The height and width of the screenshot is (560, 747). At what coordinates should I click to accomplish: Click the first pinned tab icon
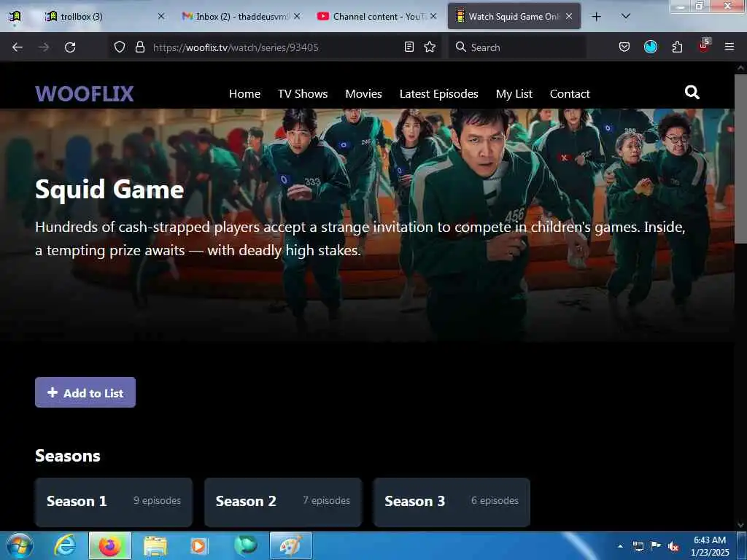click(x=15, y=17)
